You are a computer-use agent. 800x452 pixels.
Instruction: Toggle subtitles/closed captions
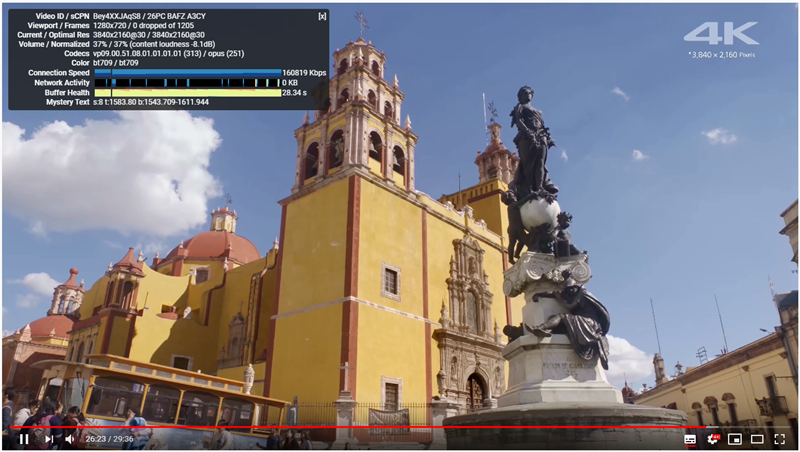690,439
